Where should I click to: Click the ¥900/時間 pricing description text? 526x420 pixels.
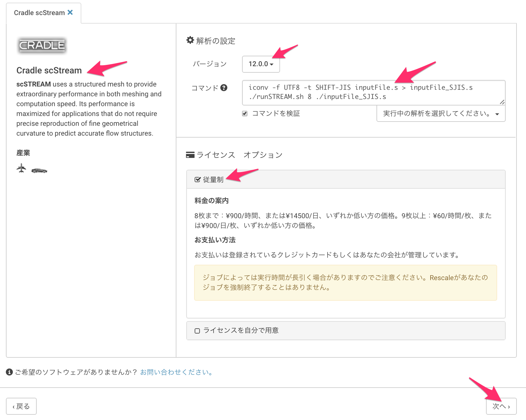pos(343,220)
